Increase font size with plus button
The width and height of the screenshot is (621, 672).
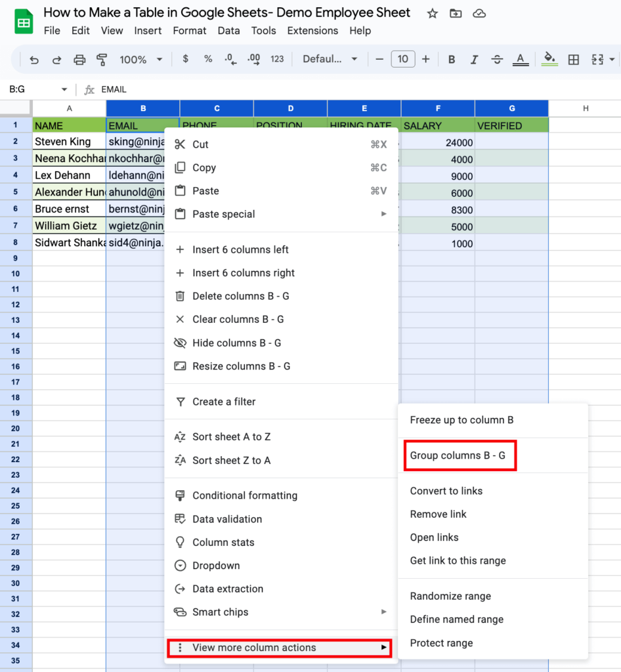(425, 59)
